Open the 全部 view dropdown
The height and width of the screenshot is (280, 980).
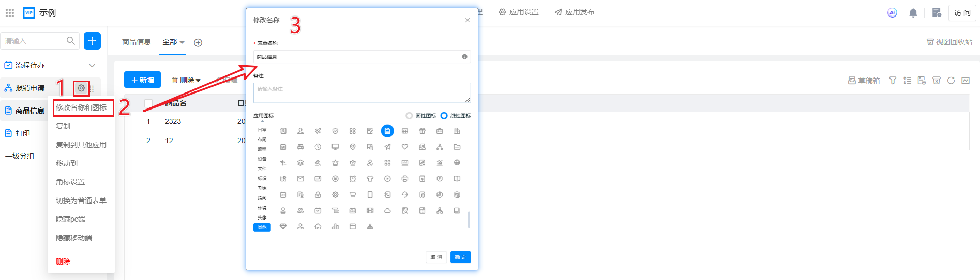[x=173, y=42]
